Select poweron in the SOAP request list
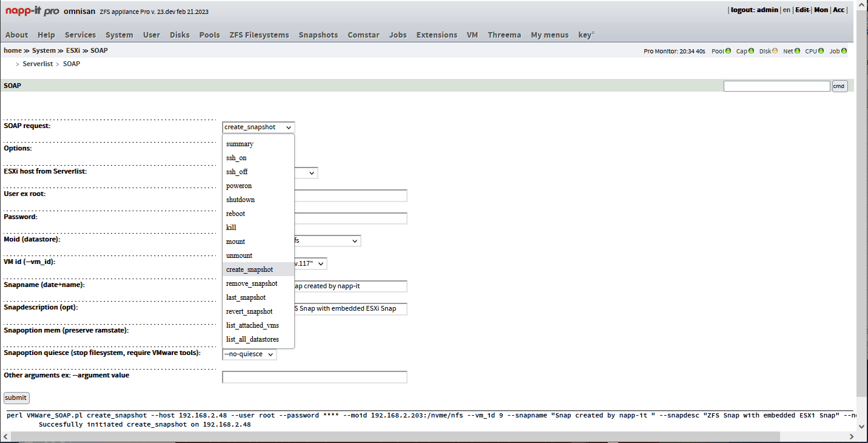868x443 pixels. (x=258, y=186)
